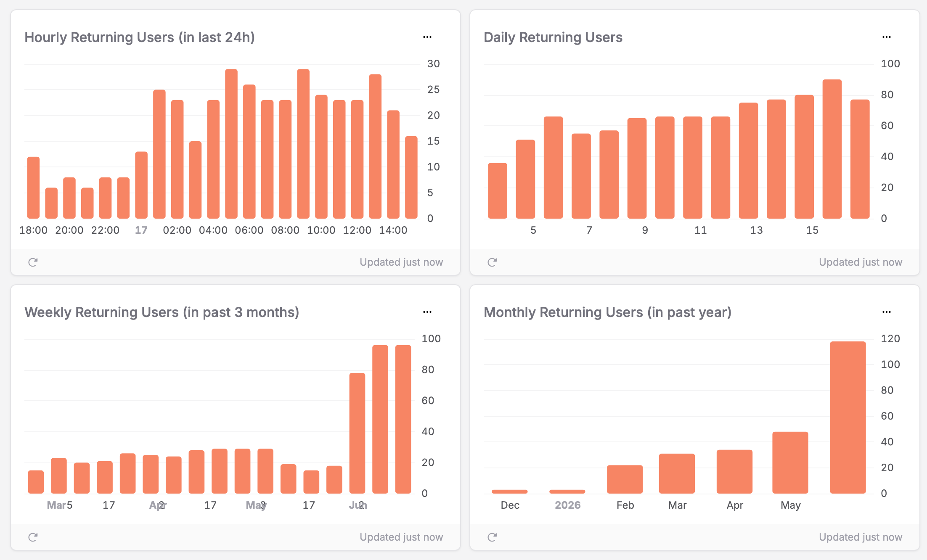Select the 10:00 bar in Hourly chart
This screenshot has height=560, width=927.
(x=321, y=157)
